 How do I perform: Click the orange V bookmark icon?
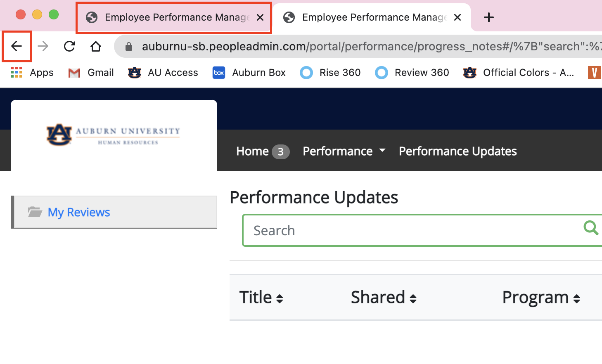point(595,73)
